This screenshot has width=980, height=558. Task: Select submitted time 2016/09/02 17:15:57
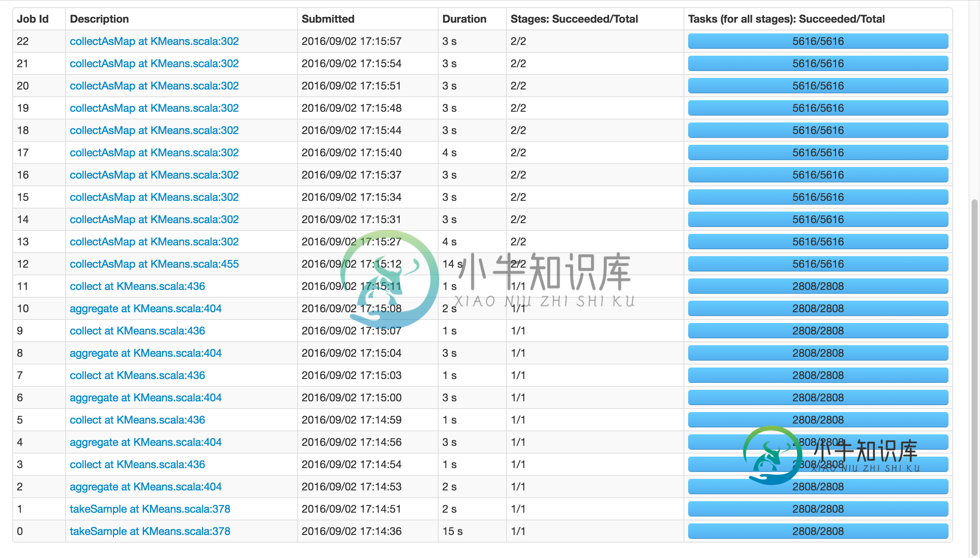[351, 41]
